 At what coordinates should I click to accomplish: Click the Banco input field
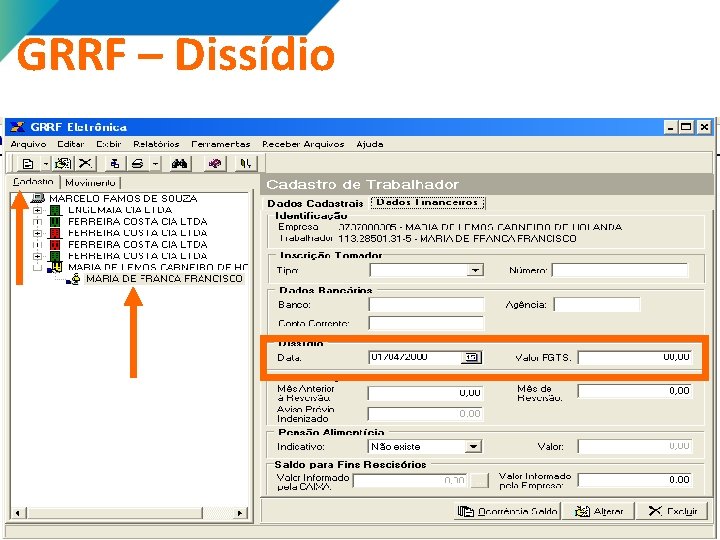click(x=426, y=304)
